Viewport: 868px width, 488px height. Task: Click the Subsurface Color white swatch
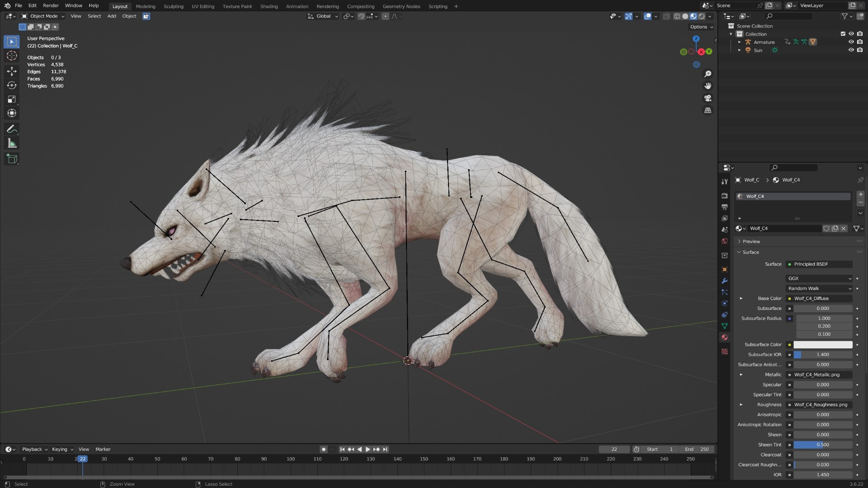pyautogui.click(x=823, y=345)
